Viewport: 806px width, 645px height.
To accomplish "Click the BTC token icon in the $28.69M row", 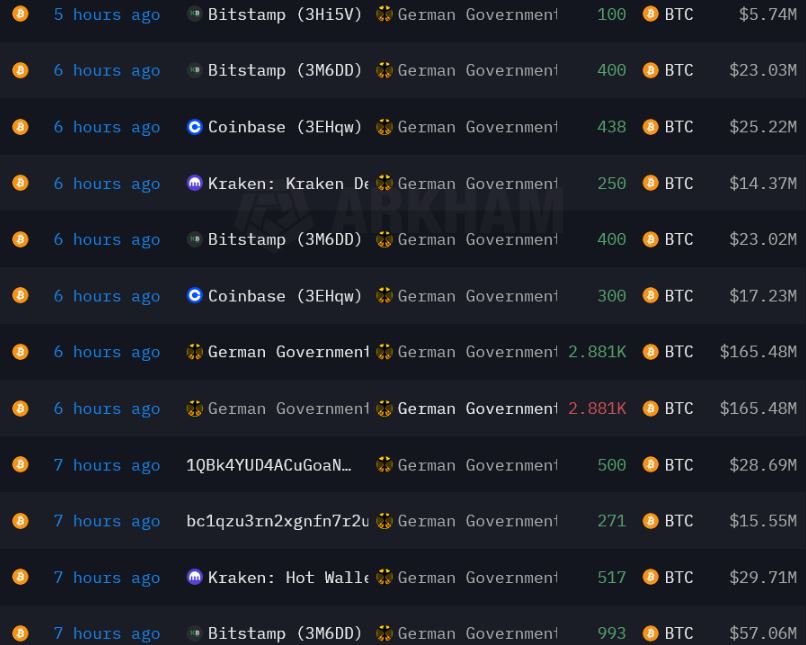I will 650,465.
